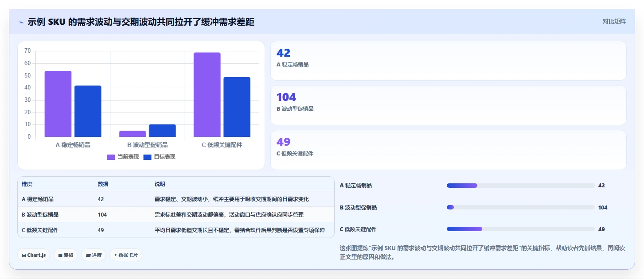Screen dimensions: 644x279
Task: Click the A 稳定畅销品 progress bar
Action: 521,186
